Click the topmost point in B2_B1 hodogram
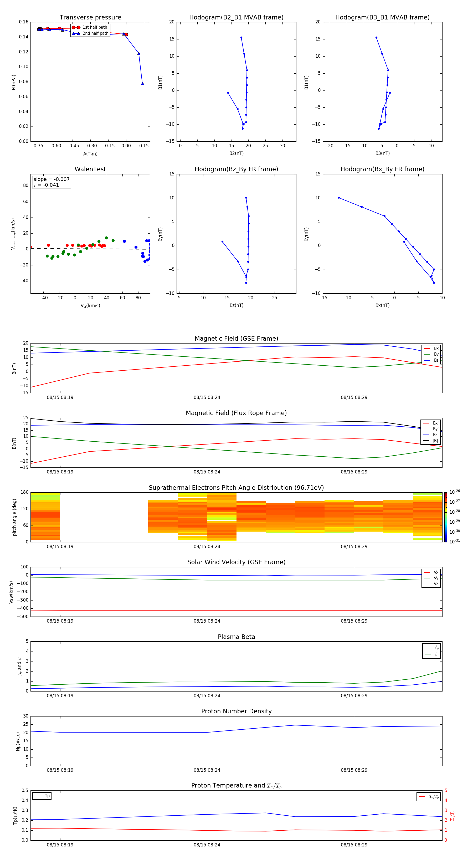 tap(241, 37)
